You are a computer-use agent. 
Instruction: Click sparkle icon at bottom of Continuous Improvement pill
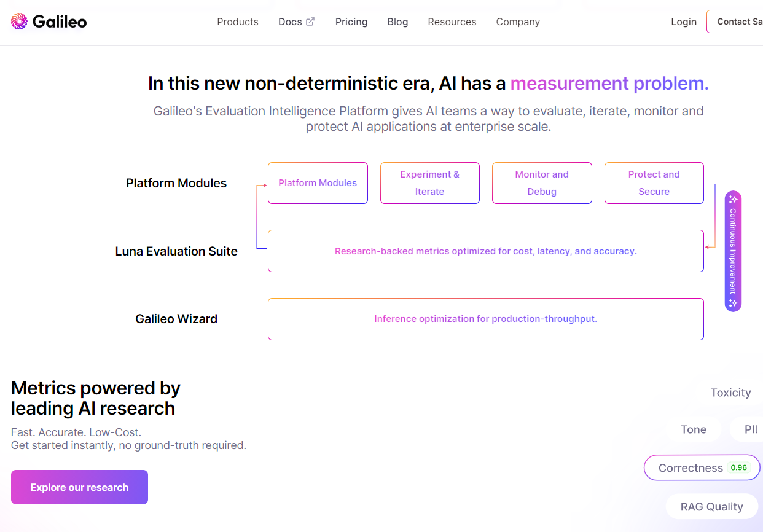point(733,303)
